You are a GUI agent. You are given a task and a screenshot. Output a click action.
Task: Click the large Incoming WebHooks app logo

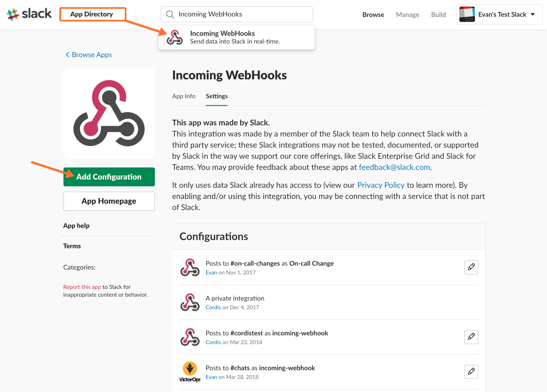109,113
